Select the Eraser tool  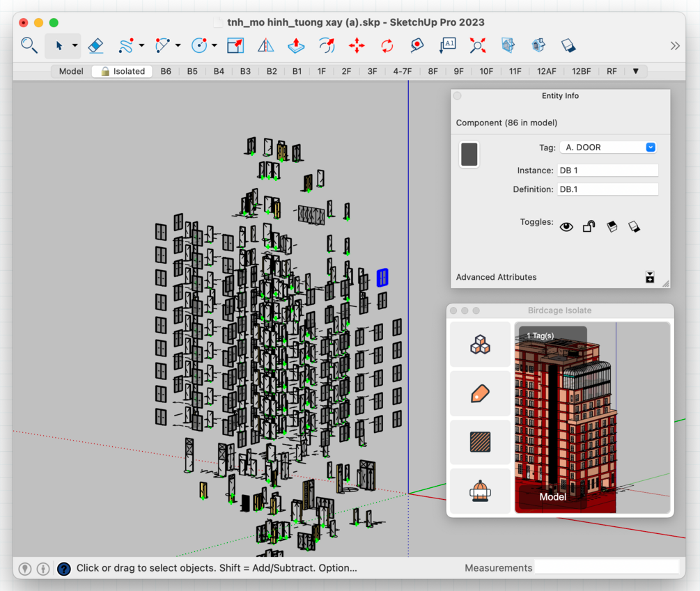point(96,46)
